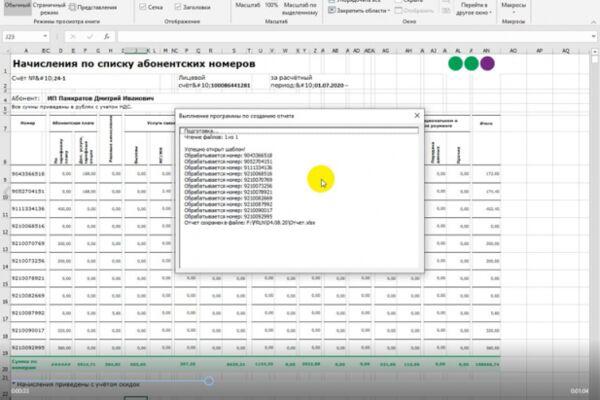The width and height of the screenshot is (600, 400).
Task: Select cell with number 9210070769 in the sheet
Action: (x=28, y=243)
